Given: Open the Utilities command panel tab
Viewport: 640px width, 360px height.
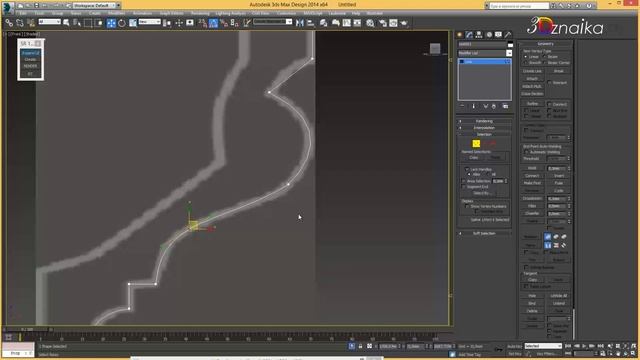Looking at the screenshot, I should (x=508, y=35).
